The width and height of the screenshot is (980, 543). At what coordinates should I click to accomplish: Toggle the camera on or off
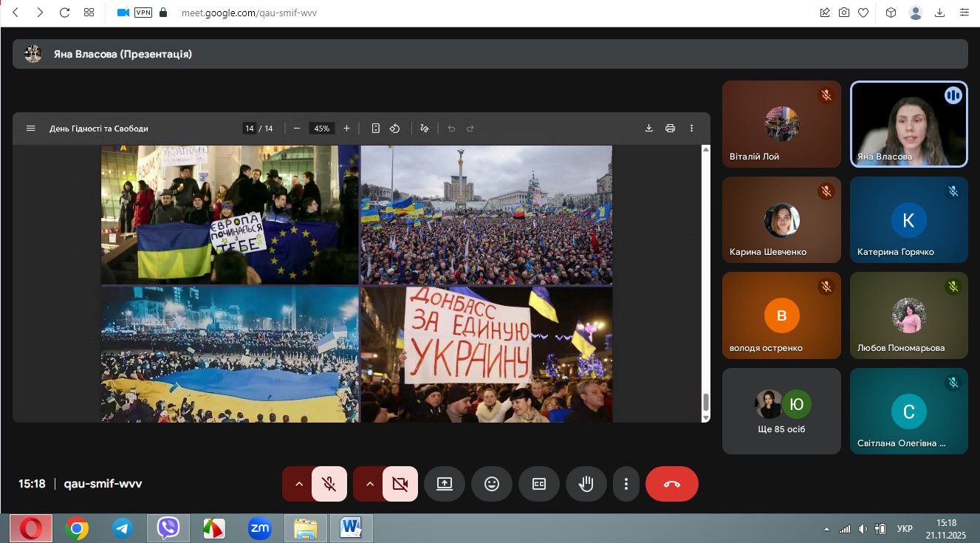click(x=400, y=484)
